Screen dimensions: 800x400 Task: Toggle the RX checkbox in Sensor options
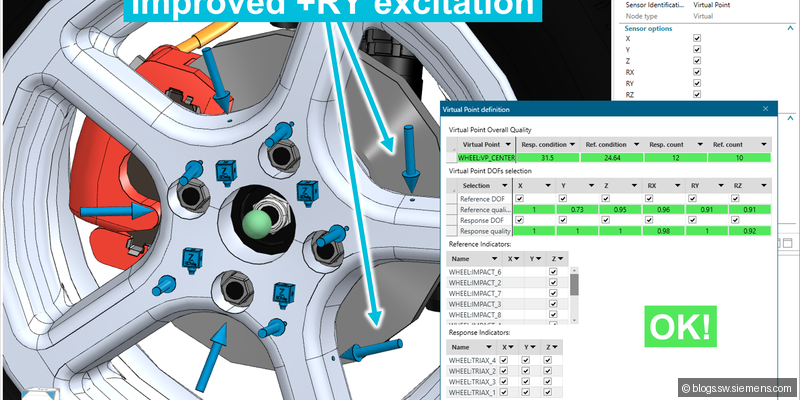coord(697,71)
